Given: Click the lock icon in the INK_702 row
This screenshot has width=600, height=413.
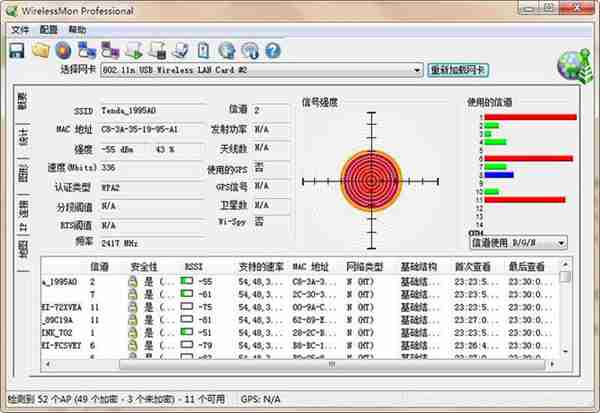Looking at the screenshot, I should [132, 333].
